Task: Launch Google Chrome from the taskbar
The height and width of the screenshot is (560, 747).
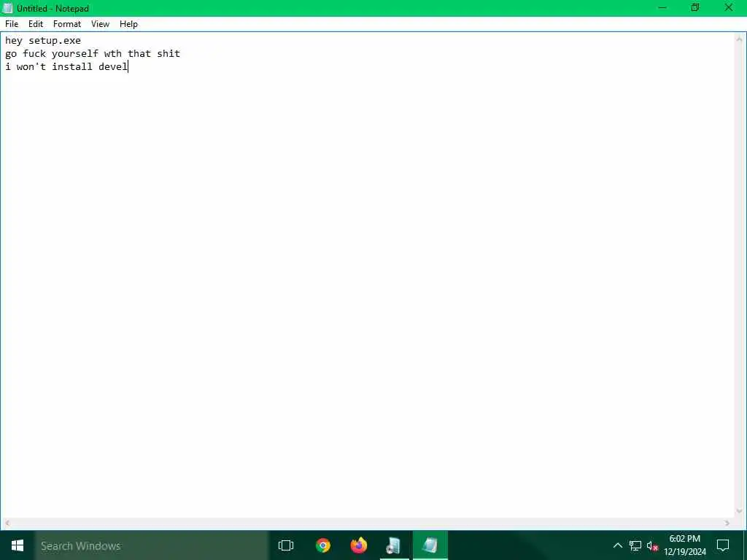Action: 323,545
